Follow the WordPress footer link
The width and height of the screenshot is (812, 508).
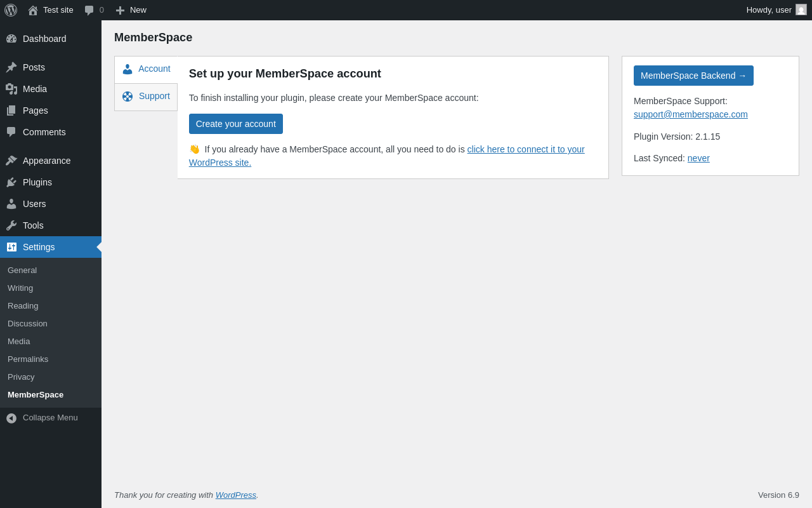point(235,495)
